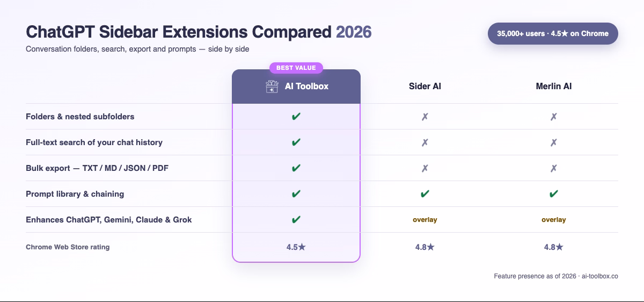Open the ai-toolbox.co footer link
This screenshot has width=644, height=302.
[x=600, y=276]
